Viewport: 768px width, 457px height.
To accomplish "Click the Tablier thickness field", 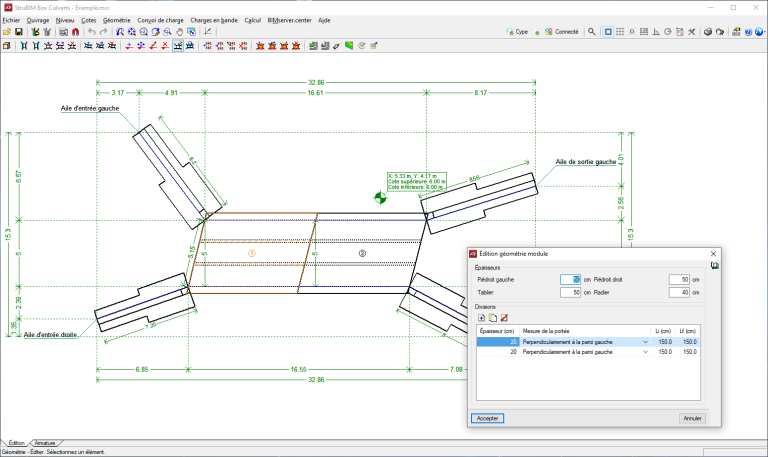I will point(571,292).
